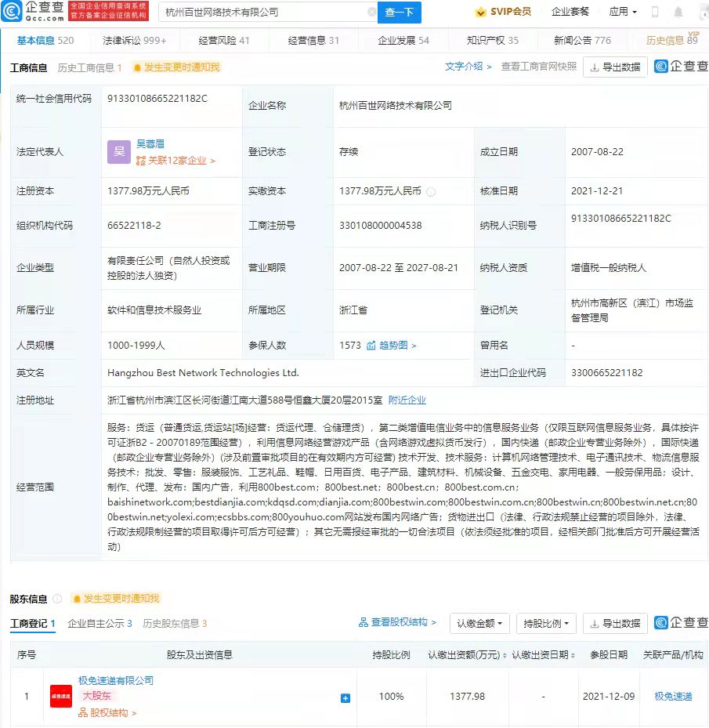Click 吴蓉眉 legal representative name link
Image resolution: width=709 pixels, height=728 pixels.
[150, 144]
